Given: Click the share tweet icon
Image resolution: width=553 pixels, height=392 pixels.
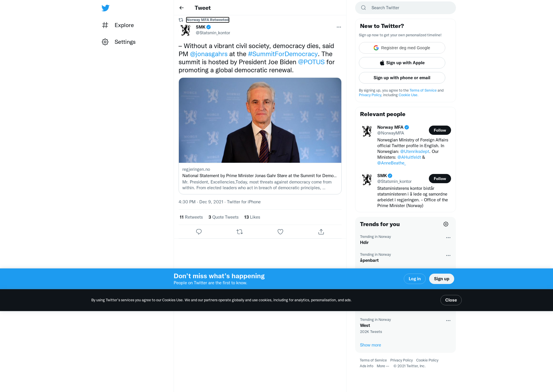Looking at the screenshot, I should (321, 232).
